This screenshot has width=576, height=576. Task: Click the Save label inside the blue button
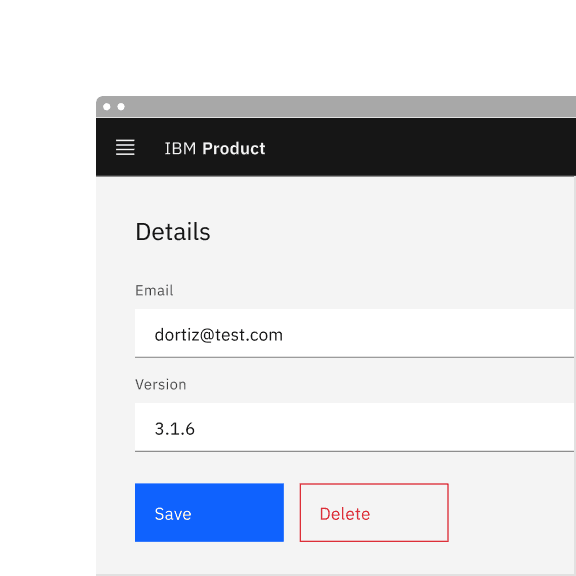[x=173, y=514]
